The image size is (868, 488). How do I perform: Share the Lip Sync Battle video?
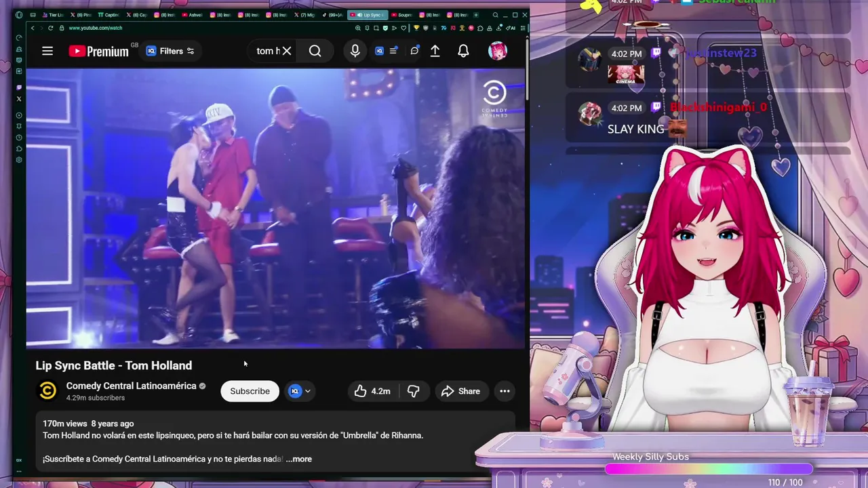point(460,391)
